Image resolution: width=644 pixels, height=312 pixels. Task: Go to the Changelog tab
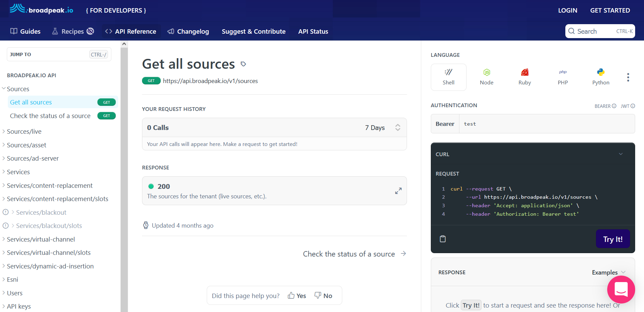(188, 31)
